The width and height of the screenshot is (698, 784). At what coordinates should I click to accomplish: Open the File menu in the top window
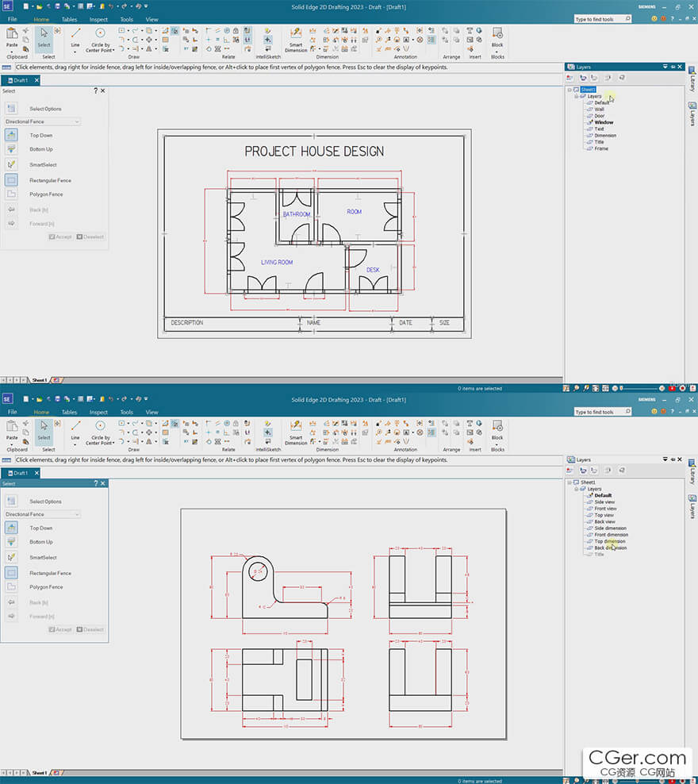click(13, 19)
